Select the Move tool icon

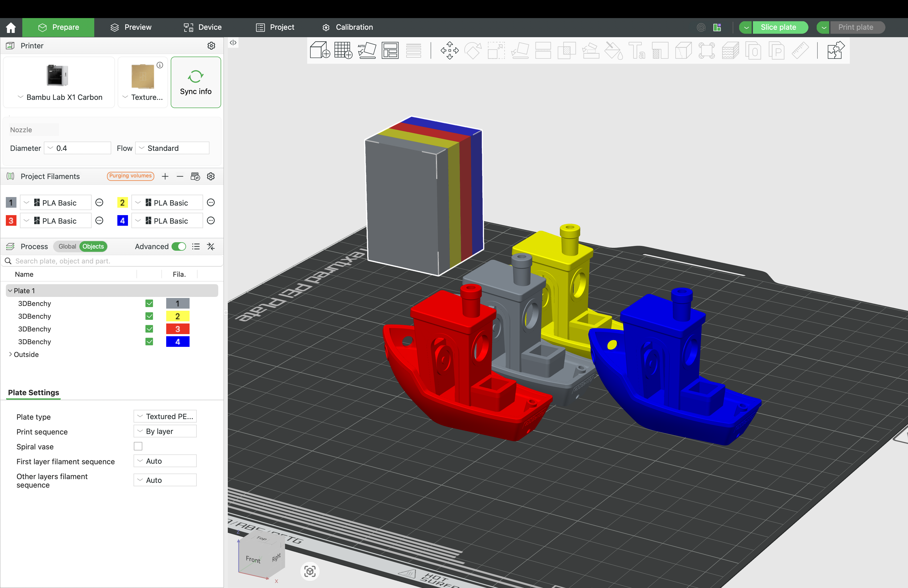click(x=449, y=50)
